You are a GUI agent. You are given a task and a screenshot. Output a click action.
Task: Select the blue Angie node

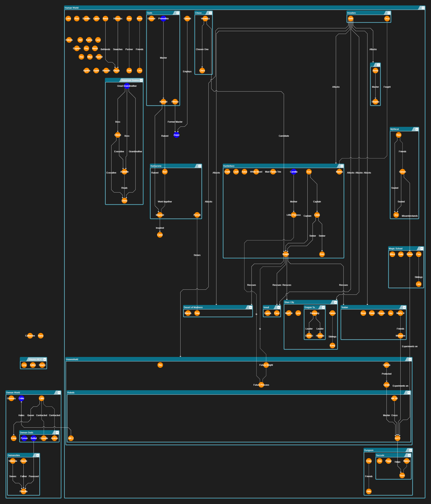tap(177, 135)
